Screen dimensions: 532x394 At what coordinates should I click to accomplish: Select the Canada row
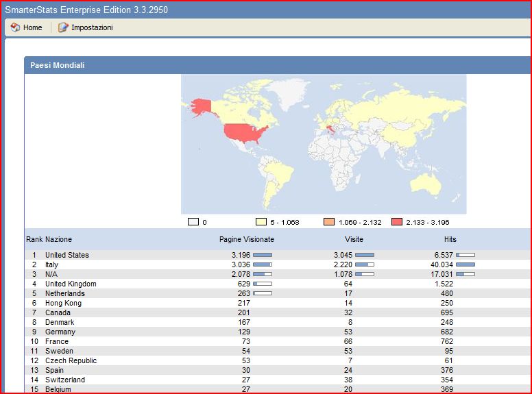point(277,312)
